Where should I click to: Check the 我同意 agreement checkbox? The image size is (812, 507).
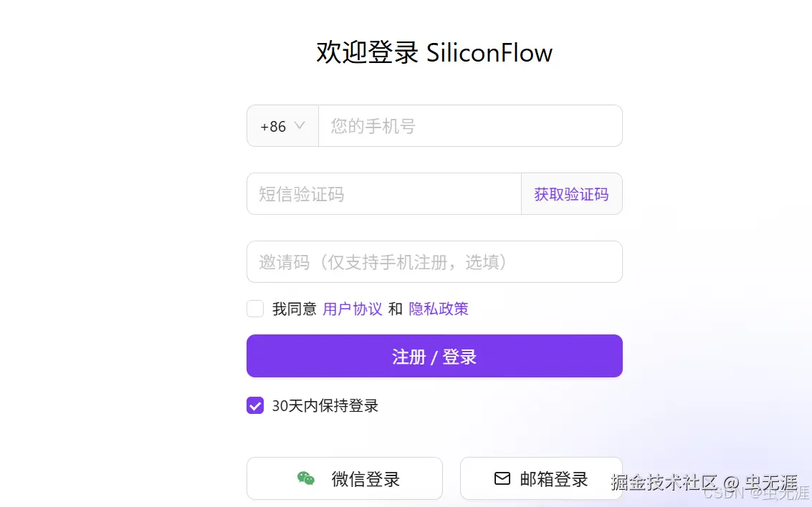255,309
